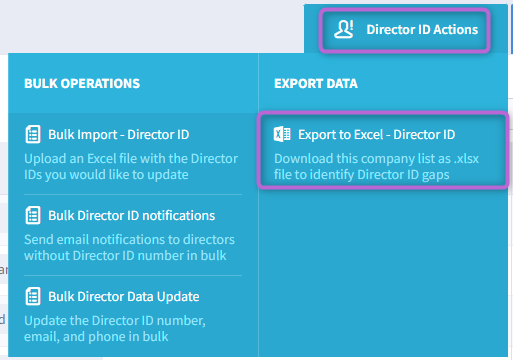Image resolution: width=513 pixels, height=360 pixels.
Task: Collapse the Director ID Actions dropdown menu
Action: pos(404,30)
